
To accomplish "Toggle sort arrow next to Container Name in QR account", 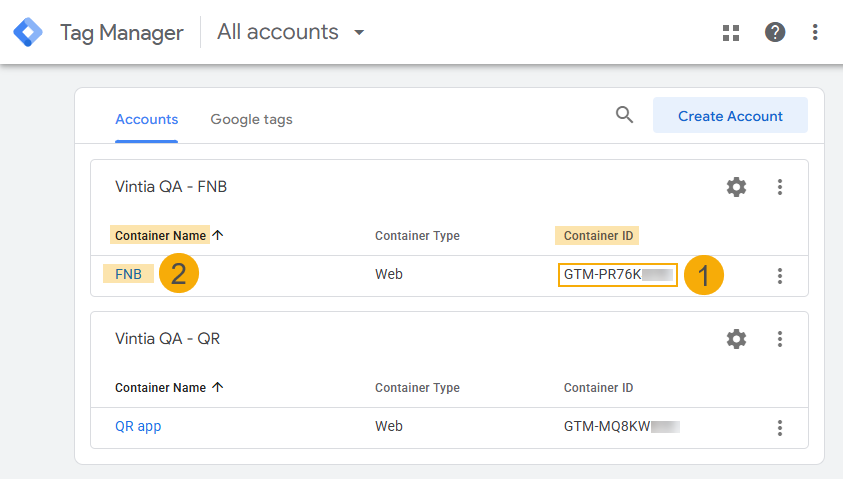I will coord(218,387).
